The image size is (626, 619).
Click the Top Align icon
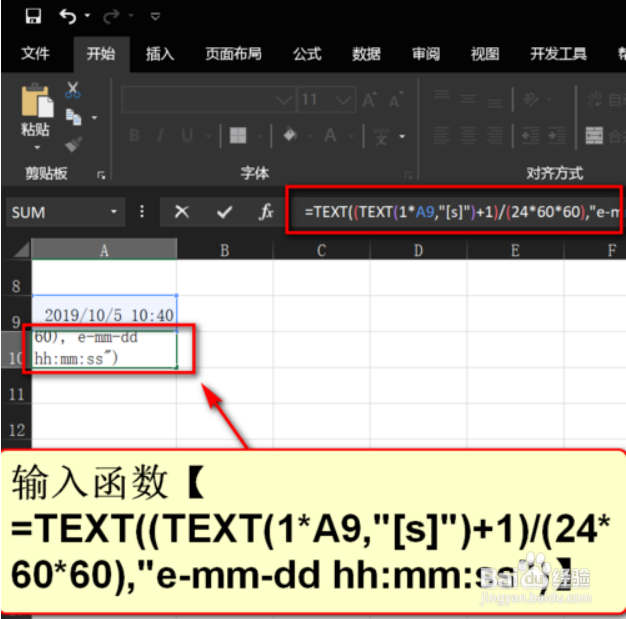pos(441,95)
